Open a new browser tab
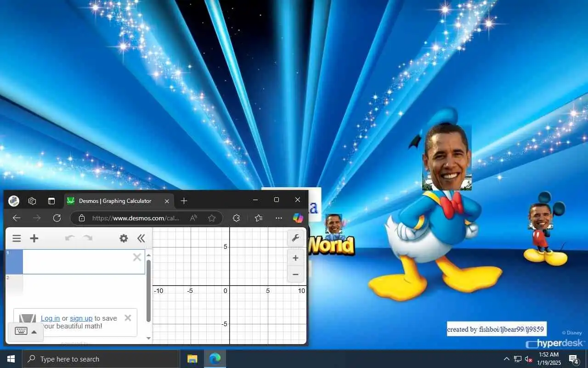 [x=184, y=201]
